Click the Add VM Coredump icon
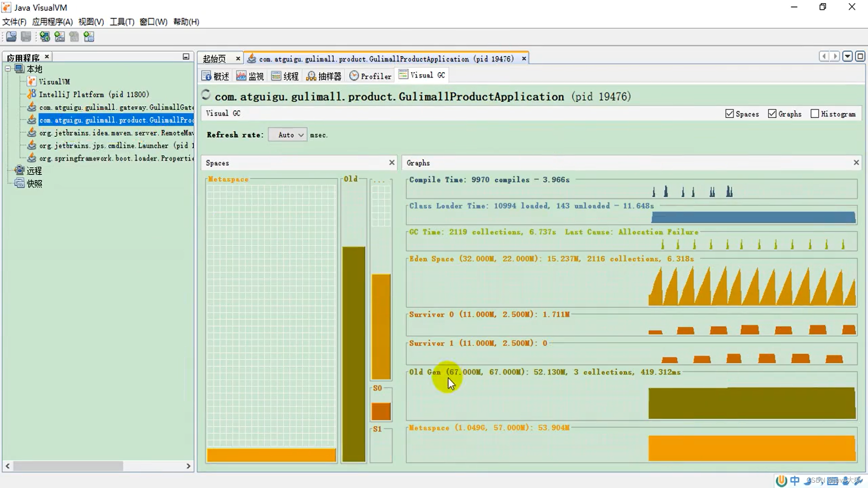 pos(74,37)
